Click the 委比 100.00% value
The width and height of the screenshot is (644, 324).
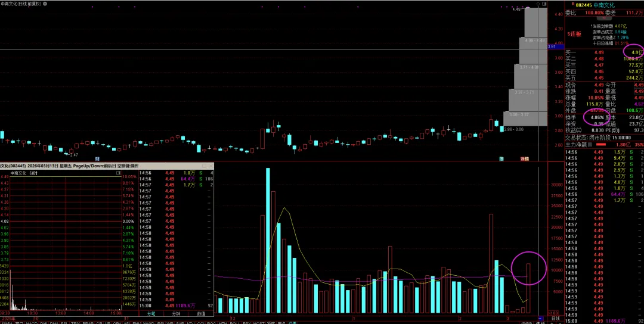[x=595, y=13]
